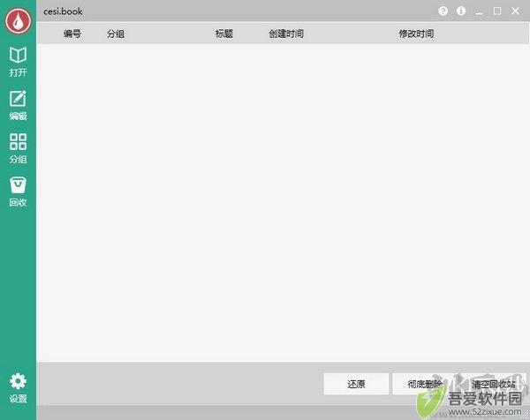Sort by 分组 column header
The height and width of the screenshot is (420, 530).
(116, 34)
